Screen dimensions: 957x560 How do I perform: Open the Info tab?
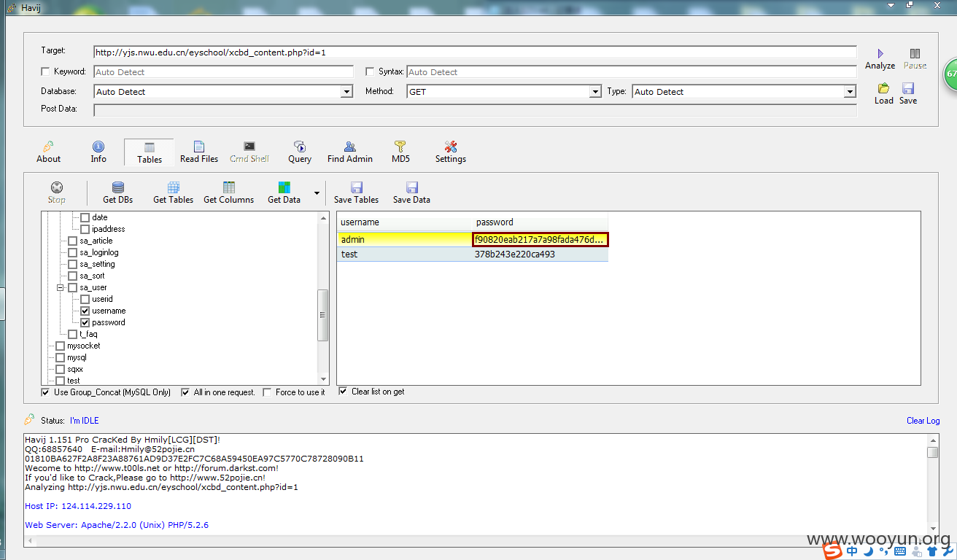(98, 152)
